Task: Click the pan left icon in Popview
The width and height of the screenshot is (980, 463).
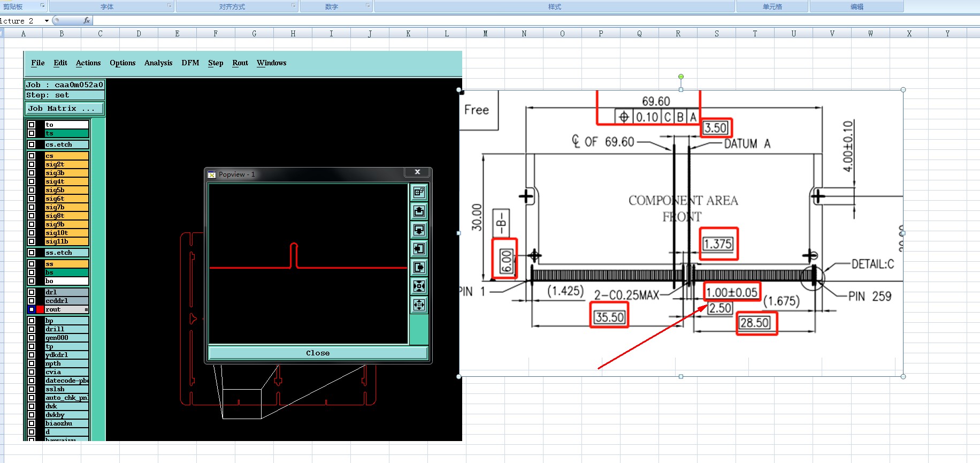Action: [x=419, y=248]
